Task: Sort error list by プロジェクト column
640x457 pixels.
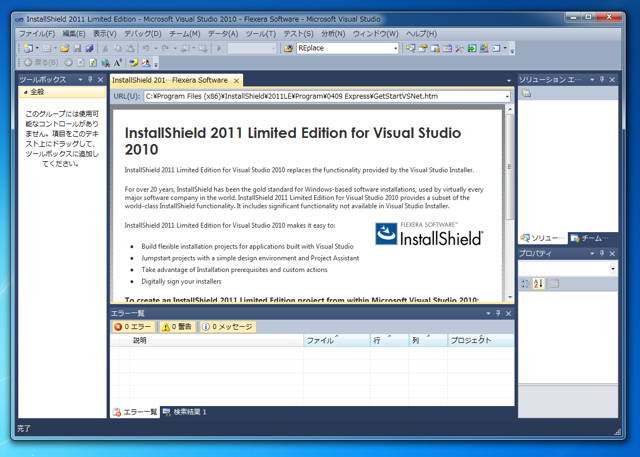Action: [481, 340]
